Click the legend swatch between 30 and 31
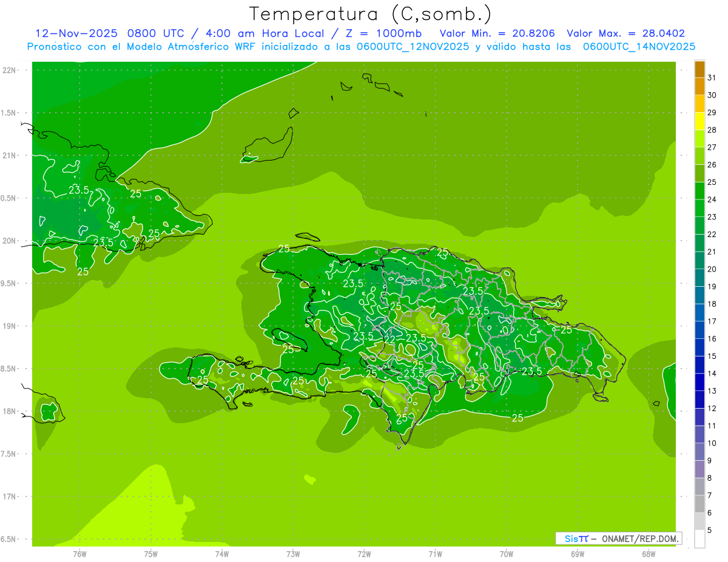The height and width of the screenshot is (562, 728). pos(699,87)
